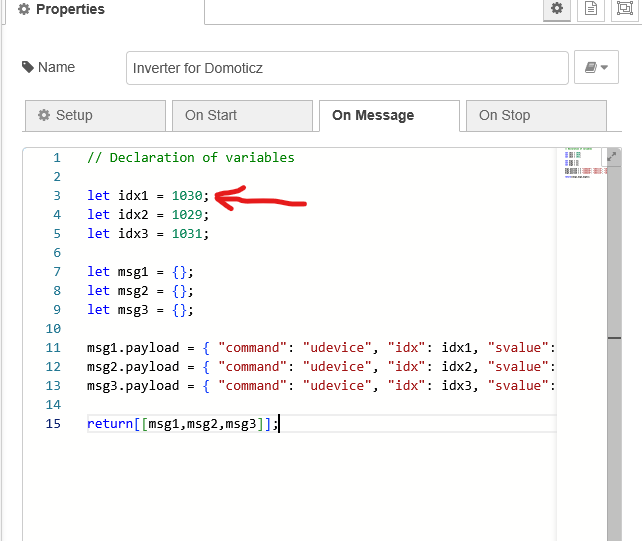Viewport: 642px width, 541px height.
Task: Open node appearance settings icon
Action: coord(625,9)
